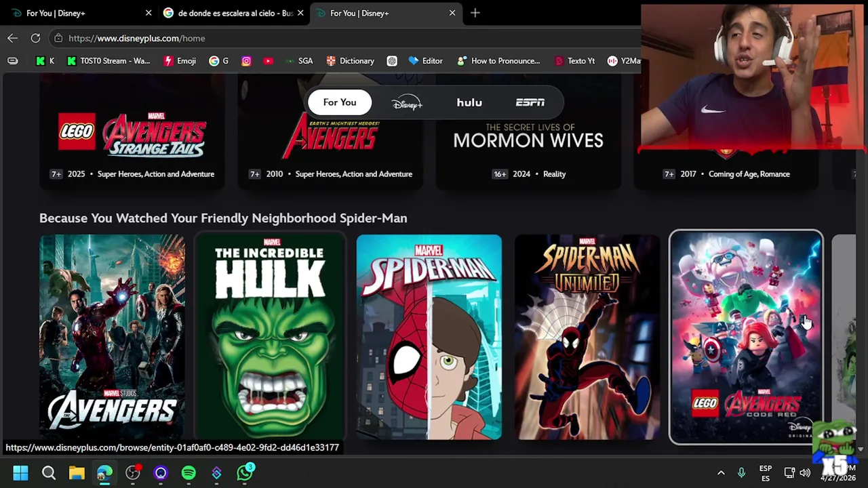The width and height of the screenshot is (868, 488).
Task: Open network settings tray icon
Action: (x=789, y=472)
